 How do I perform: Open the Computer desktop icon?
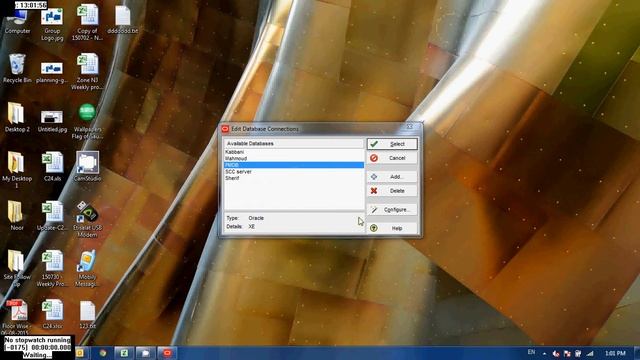17,22
